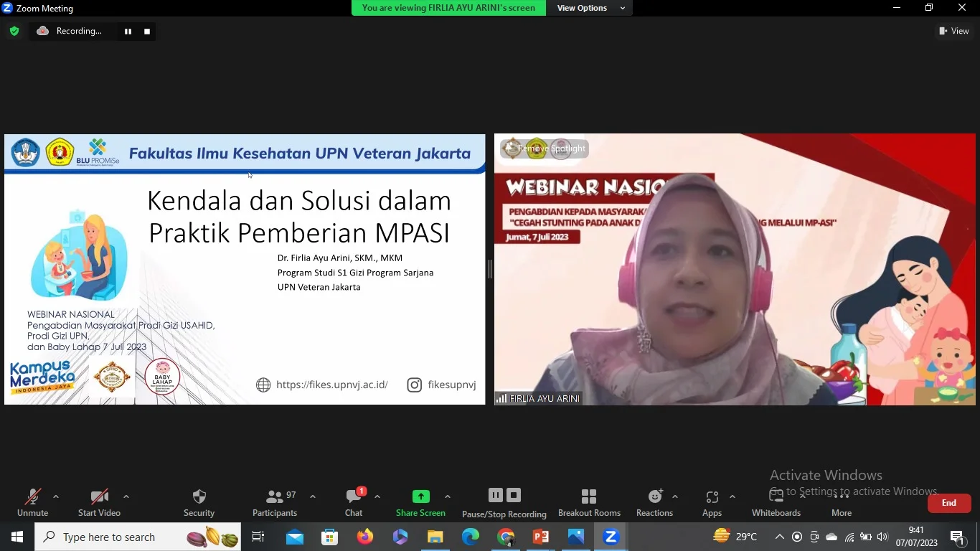Click the "Type here to search" taskbar box
The width and height of the screenshot is (980, 551).
(x=138, y=537)
